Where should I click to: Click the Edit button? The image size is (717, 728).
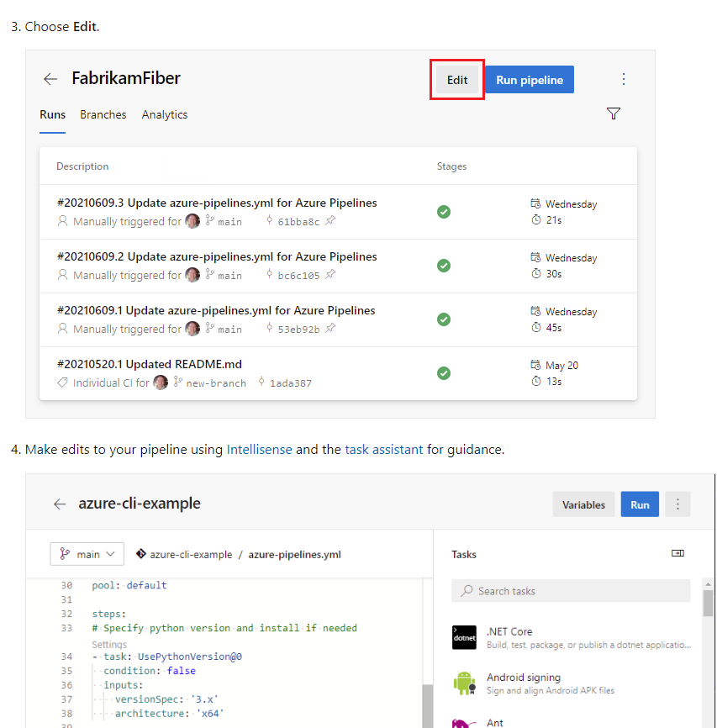[457, 80]
